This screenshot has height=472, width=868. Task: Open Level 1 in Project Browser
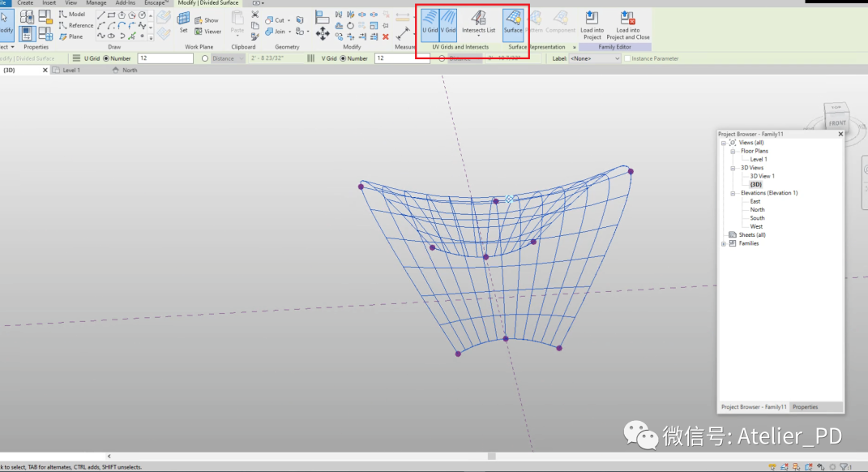click(x=759, y=160)
